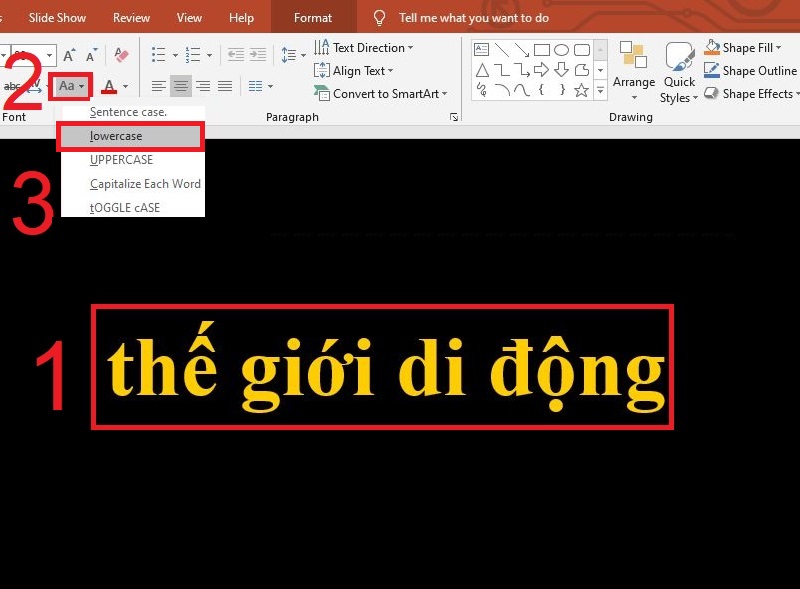Click the Shape Fill icon
Viewport: 800px width, 589px height.
[x=713, y=47]
